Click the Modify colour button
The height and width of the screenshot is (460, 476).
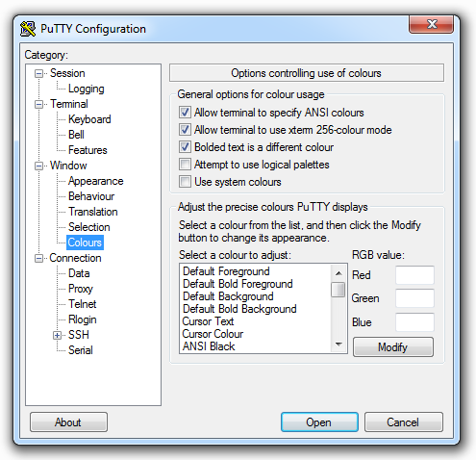tap(393, 347)
